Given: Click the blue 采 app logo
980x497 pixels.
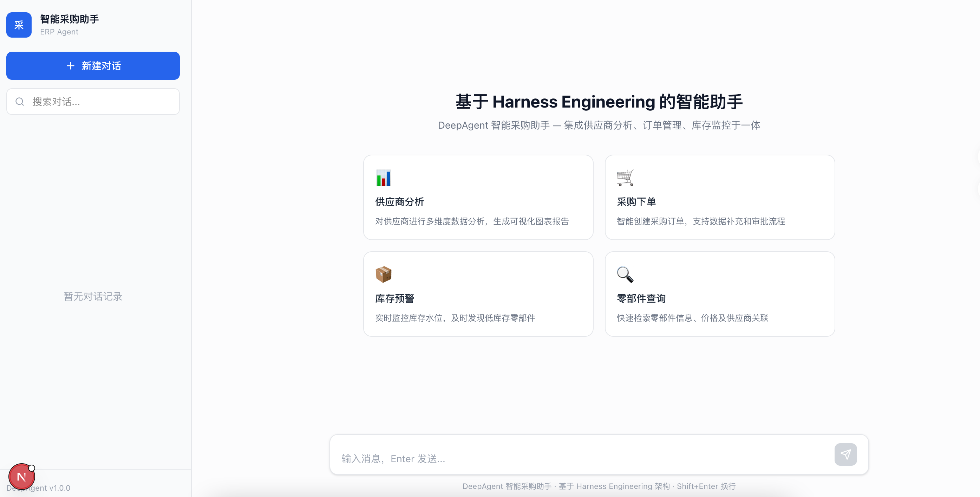Looking at the screenshot, I should [x=19, y=25].
